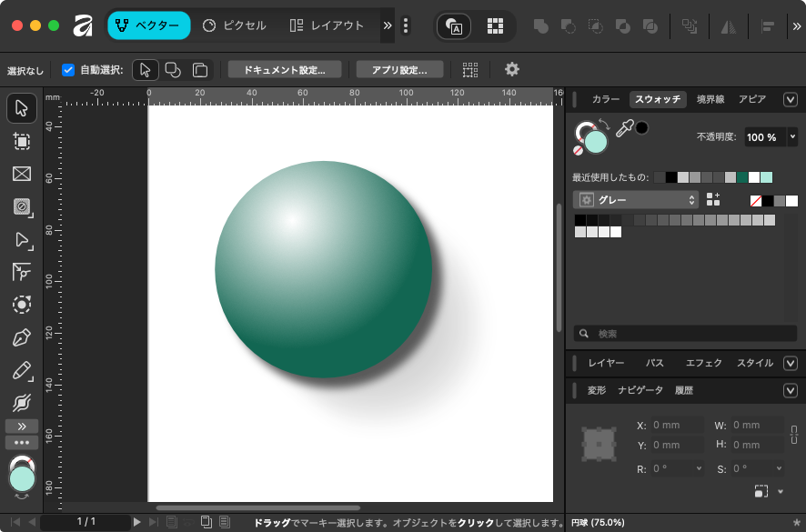Click the eyedropper color picker icon
This screenshot has width=806, height=532.
pos(624,129)
